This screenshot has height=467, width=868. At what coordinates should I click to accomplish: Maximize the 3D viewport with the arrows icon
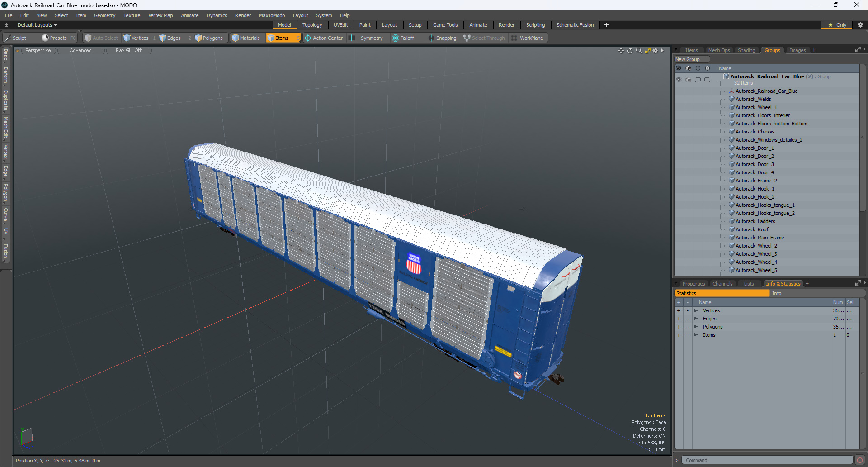[647, 51]
